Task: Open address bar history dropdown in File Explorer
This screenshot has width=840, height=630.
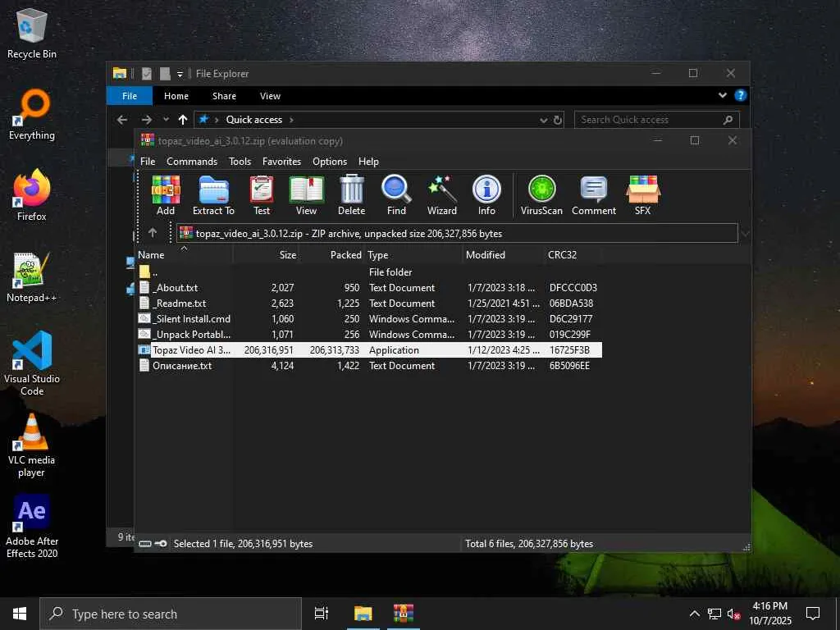Action: pyautogui.click(x=543, y=120)
